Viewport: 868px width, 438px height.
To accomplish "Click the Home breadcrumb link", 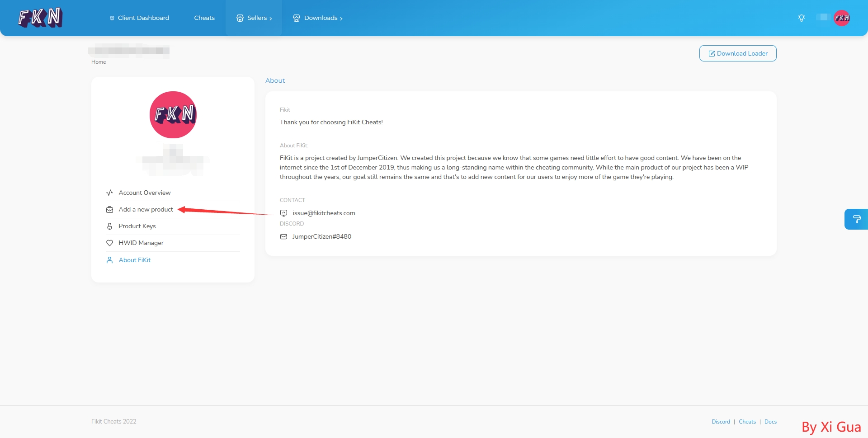I will 99,62.
